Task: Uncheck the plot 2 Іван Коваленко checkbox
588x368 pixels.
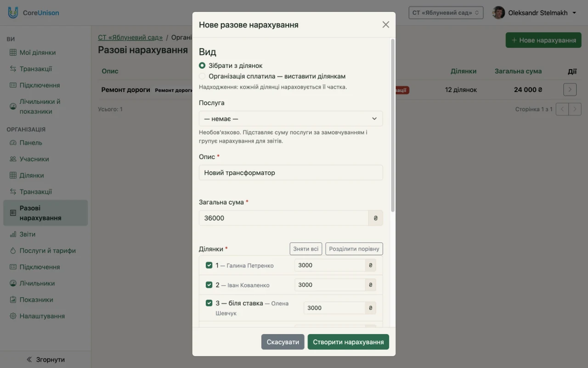Action: 209,285
